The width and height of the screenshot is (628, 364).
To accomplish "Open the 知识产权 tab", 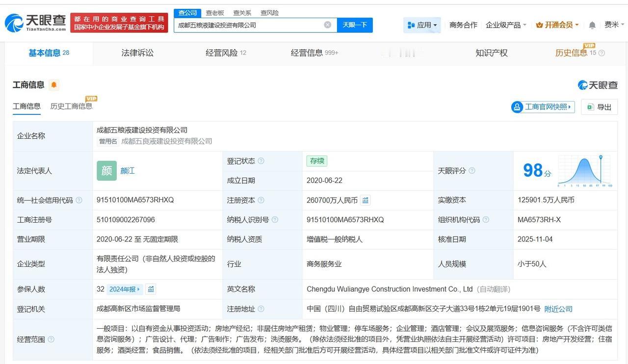I will coord(491,53).
